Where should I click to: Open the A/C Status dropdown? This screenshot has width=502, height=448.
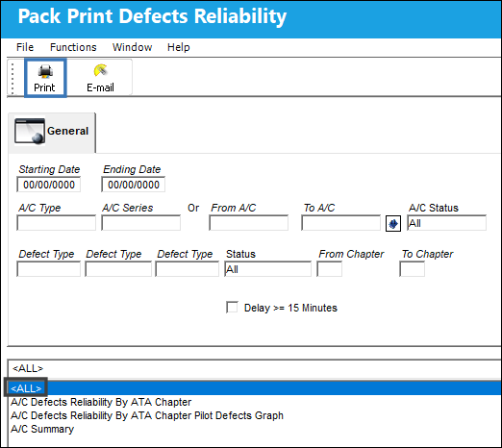pos(447,223)
